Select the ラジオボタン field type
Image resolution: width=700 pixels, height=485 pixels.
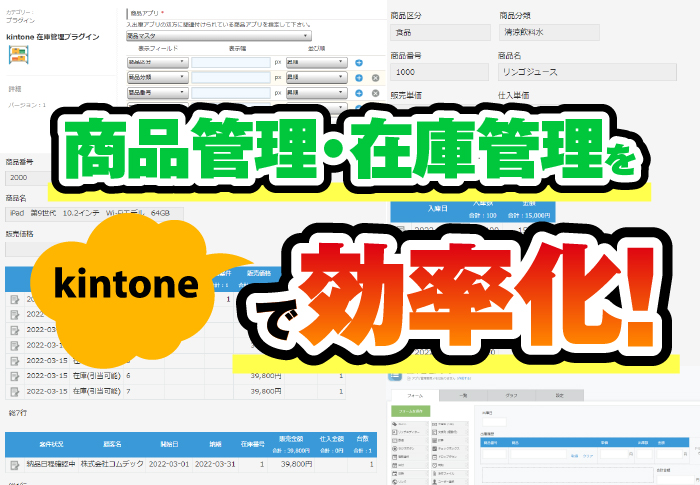click(x=408, y=448)
